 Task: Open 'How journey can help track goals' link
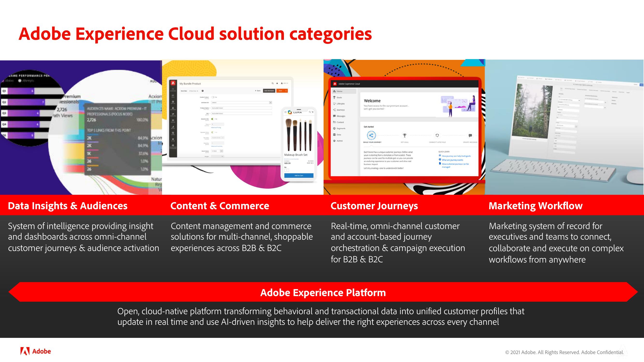tap(456, 156)
